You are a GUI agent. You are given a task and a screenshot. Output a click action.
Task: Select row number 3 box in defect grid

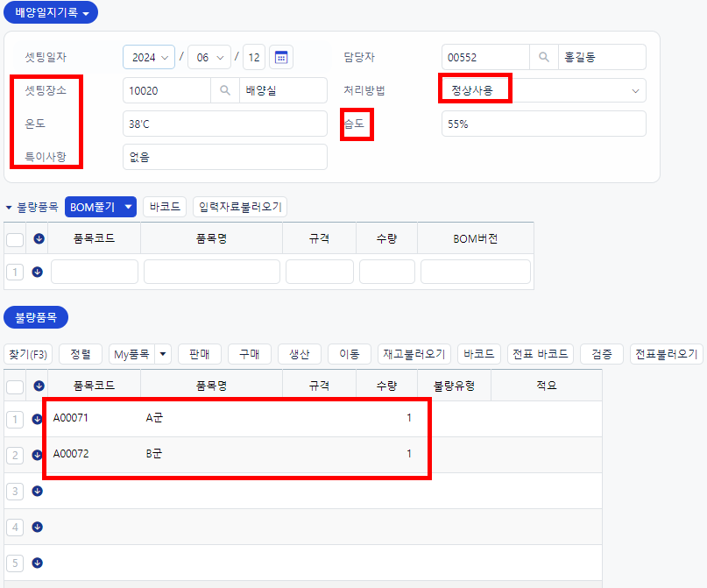click(15, 491)
